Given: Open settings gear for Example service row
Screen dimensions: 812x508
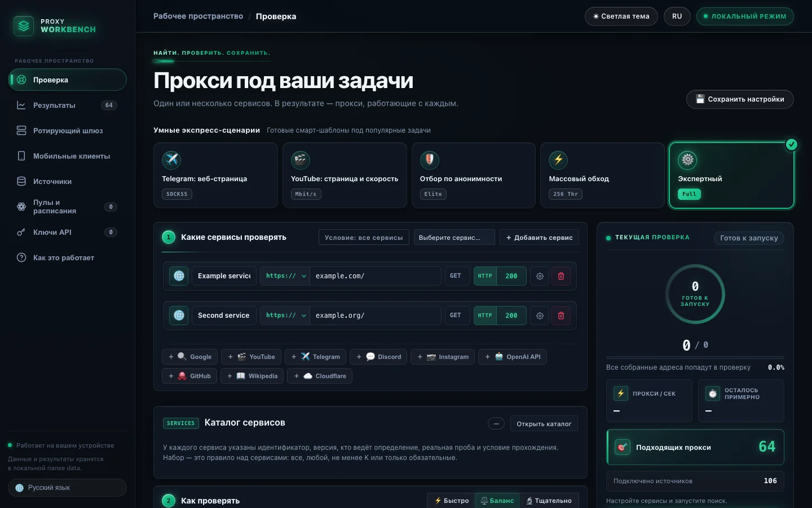Looking at the screenshot, I should tap(540, 276).
